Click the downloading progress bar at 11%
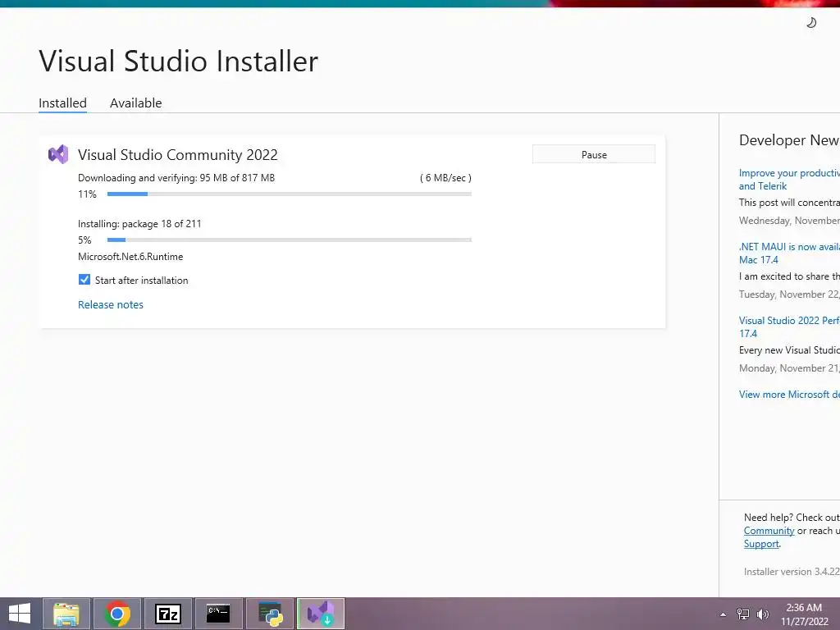This screenshot has width=840, height=630. pos(290,194)
